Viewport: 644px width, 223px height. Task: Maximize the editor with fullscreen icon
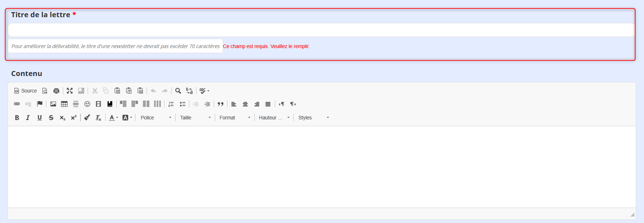70,91
